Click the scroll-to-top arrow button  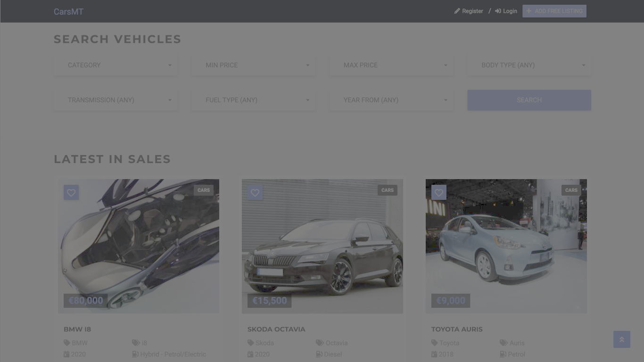pos(622,339)
